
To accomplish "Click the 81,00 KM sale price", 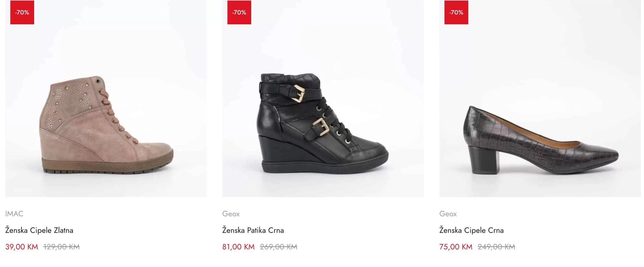I will tap(238, 247).
